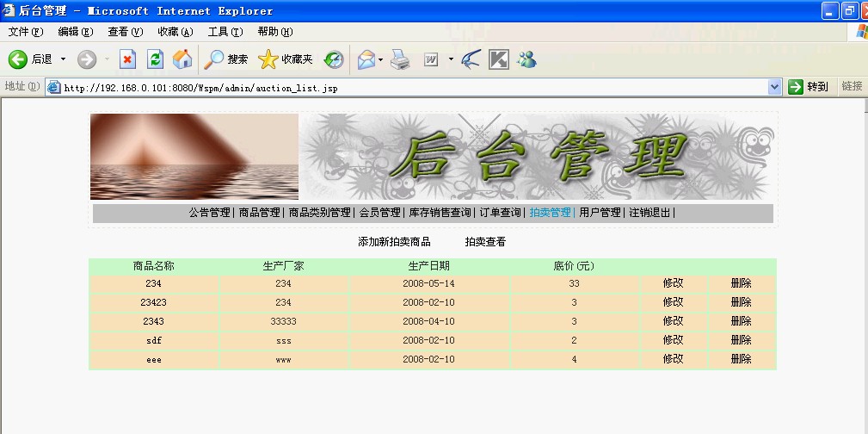Open 商品管理 navigation link
This screenshot has height=434, width=868.
(x=259, y=213)
